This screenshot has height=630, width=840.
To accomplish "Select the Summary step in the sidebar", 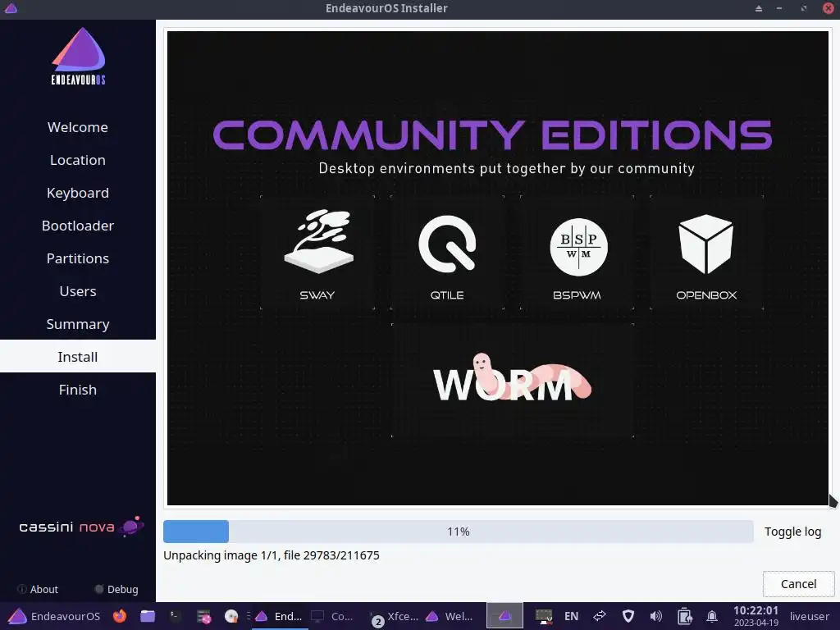I will (x=78, y=324).
